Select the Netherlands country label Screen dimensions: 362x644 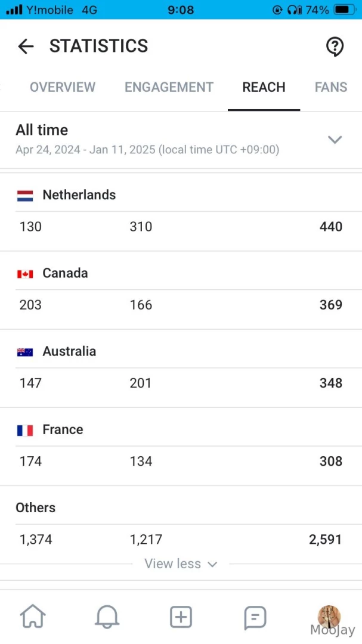[x=79, y=195]
